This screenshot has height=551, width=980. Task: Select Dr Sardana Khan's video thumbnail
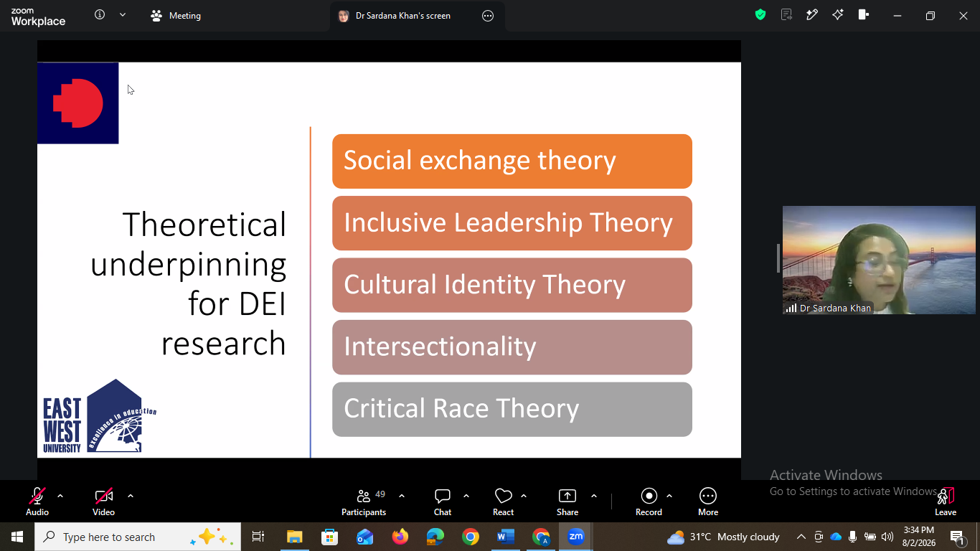879,260
